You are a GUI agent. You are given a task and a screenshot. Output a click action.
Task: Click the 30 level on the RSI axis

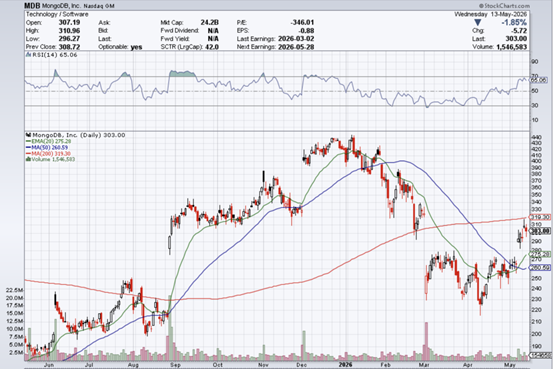[x=535, y=105]
